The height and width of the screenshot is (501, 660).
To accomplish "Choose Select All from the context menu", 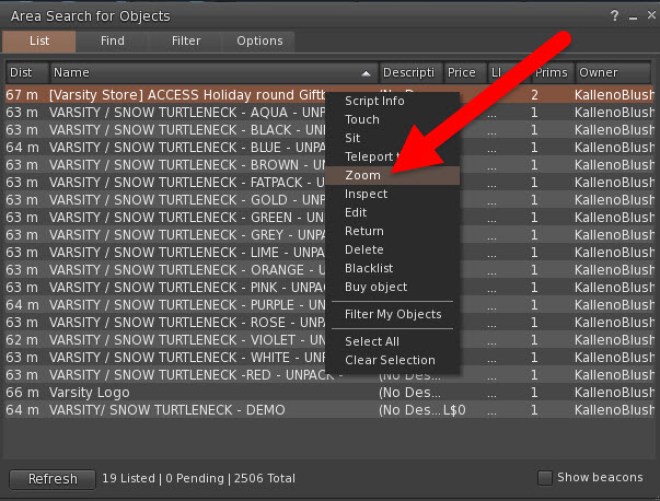I will pyautogui.click(x=392, y=341).
